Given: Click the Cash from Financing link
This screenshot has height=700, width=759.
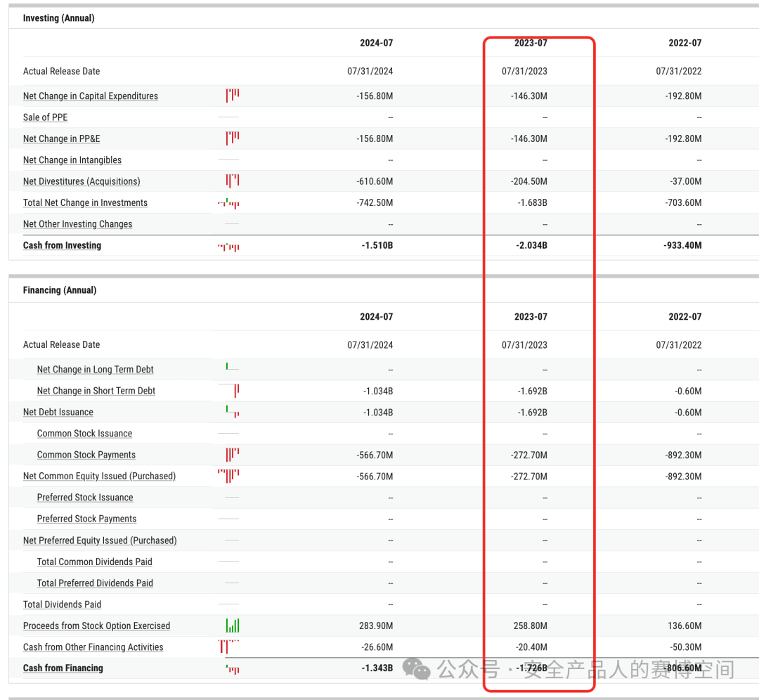Looking at the screenshot, I should click(x=63, y=668).
